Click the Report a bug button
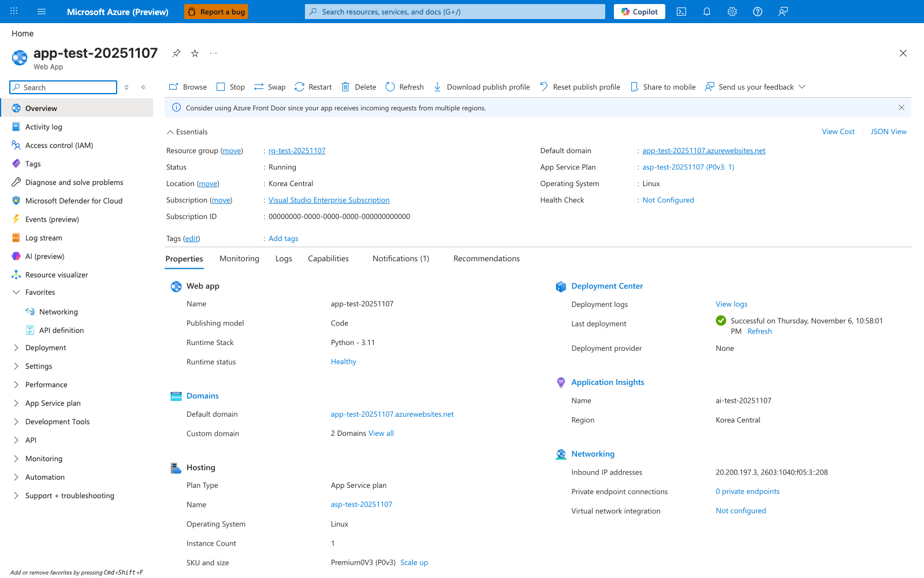 coord(216,12)
